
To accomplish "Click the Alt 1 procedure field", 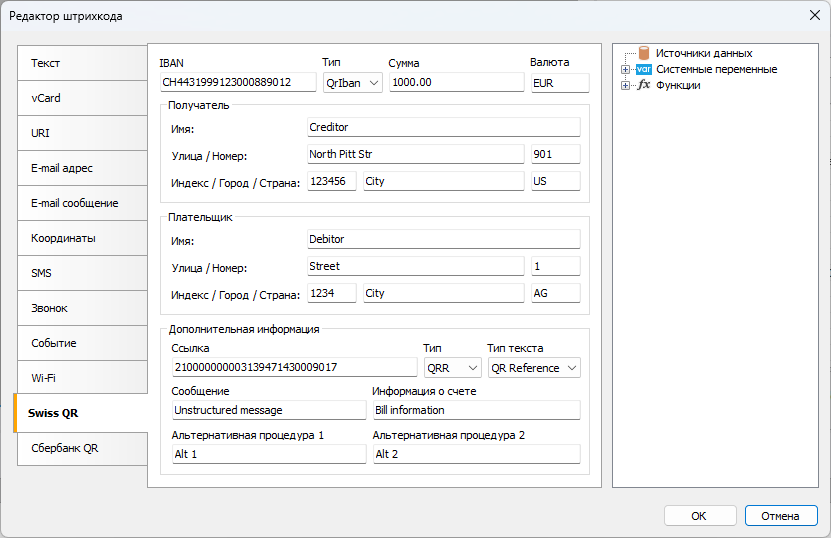I will (269, 454).
